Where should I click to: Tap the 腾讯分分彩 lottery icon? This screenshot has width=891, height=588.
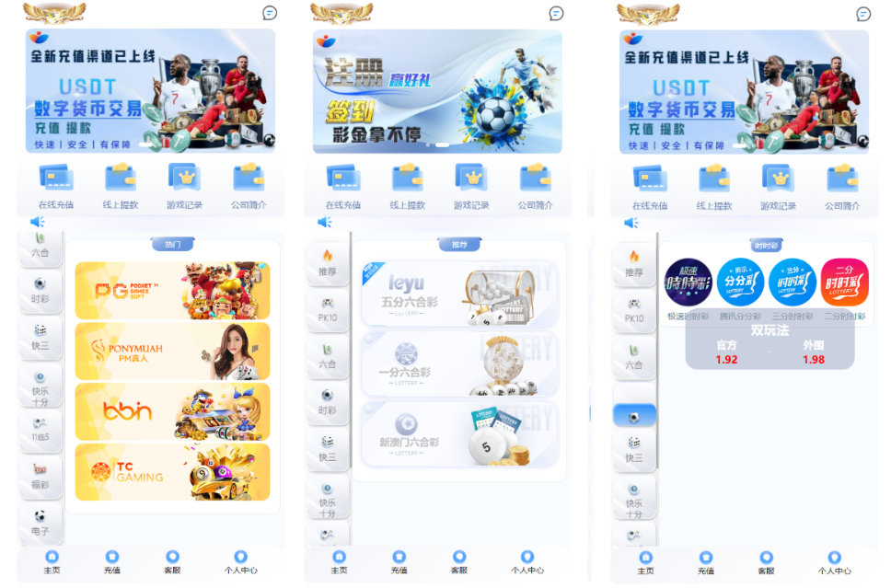(x=740, y=282)
